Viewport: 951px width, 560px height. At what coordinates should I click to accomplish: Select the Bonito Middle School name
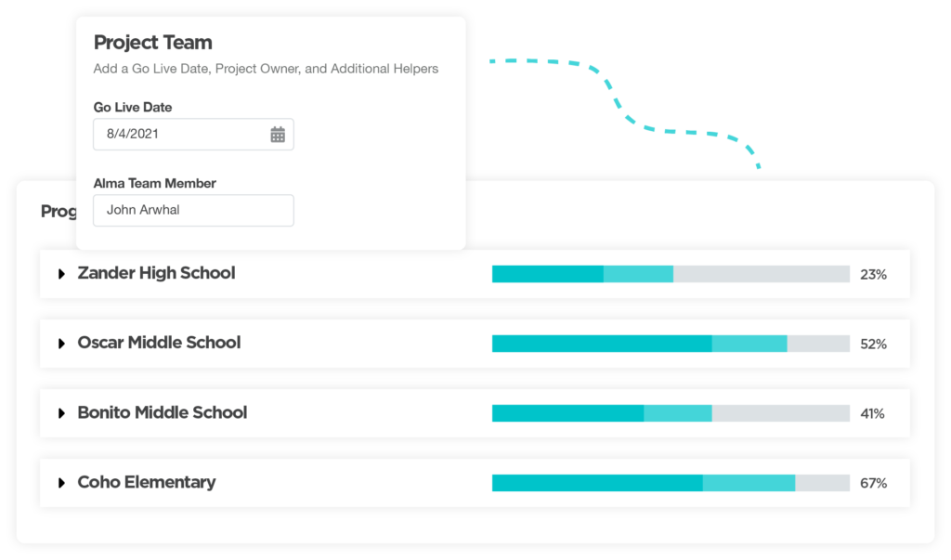pos(163,412)
